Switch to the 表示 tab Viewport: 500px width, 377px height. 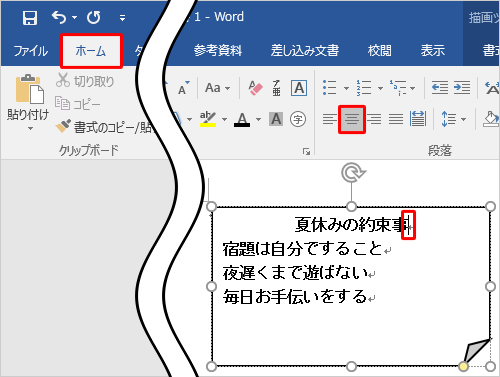click(432, 51)
